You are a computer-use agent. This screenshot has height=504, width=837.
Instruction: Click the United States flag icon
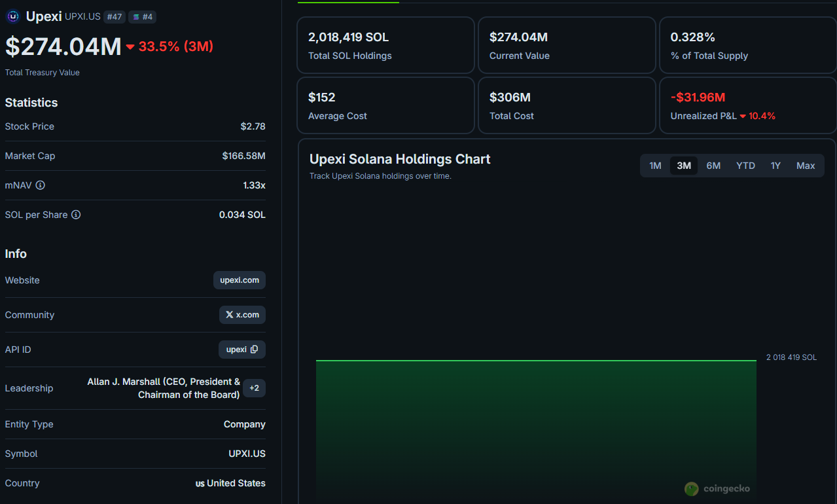pyautogui.click(x=200, y=484)
